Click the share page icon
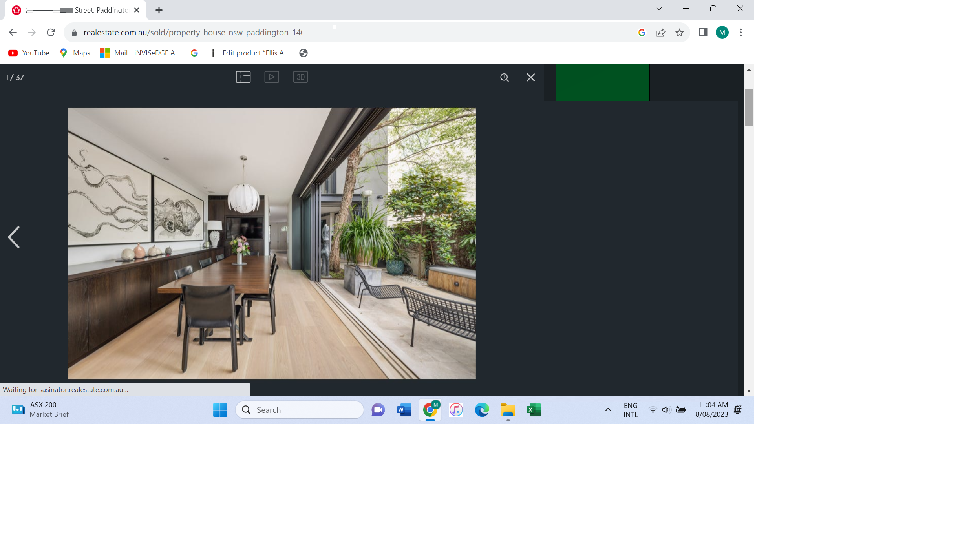This screenshot has height=551, width=980. pos(660,33)
